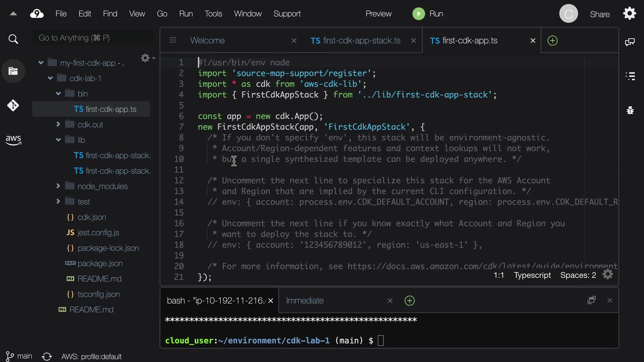Open the Environment file tree icon
The image size is (644, 362).
pos(13,71)
